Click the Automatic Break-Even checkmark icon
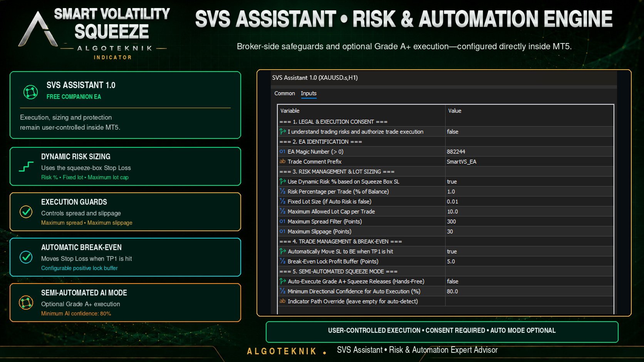 pyautogui.click(x=26, y=257)
